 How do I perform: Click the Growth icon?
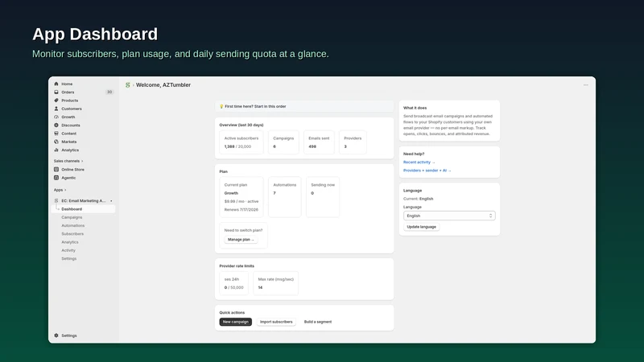[x=56, y=117]
